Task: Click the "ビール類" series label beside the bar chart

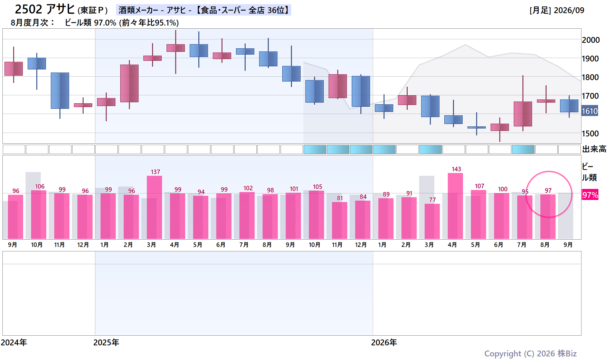Action: coord(589,172)
